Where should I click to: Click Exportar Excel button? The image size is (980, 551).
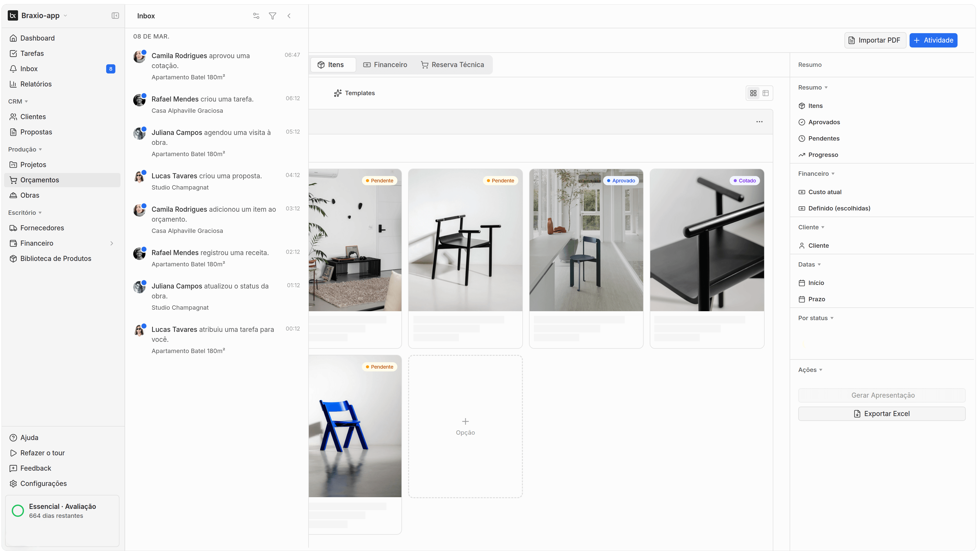tap(881, 414)
